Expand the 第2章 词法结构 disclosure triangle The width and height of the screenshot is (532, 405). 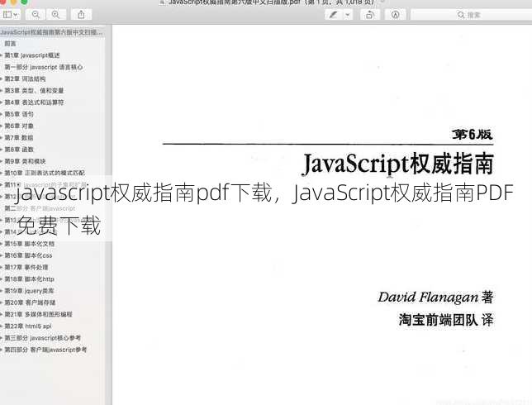tap(2, 79)
